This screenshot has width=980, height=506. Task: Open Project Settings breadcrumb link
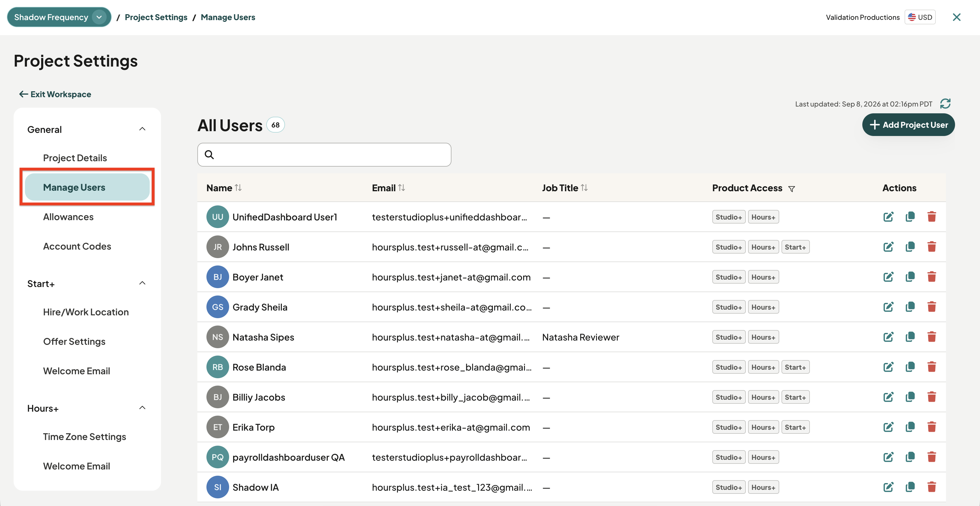pos(156,17)
